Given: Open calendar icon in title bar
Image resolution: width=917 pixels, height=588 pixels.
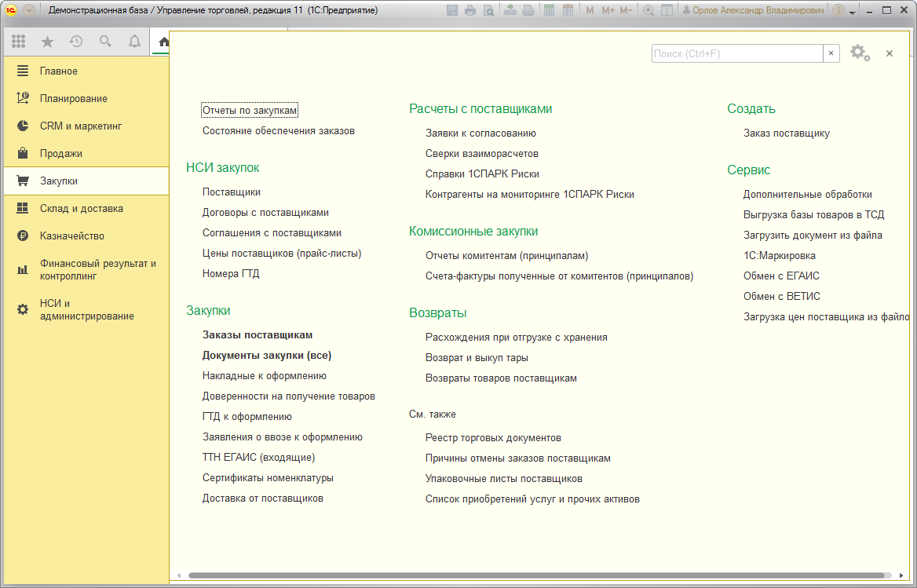Looking at the screenshot, I should pyautogui.click(x=568, y=10).
